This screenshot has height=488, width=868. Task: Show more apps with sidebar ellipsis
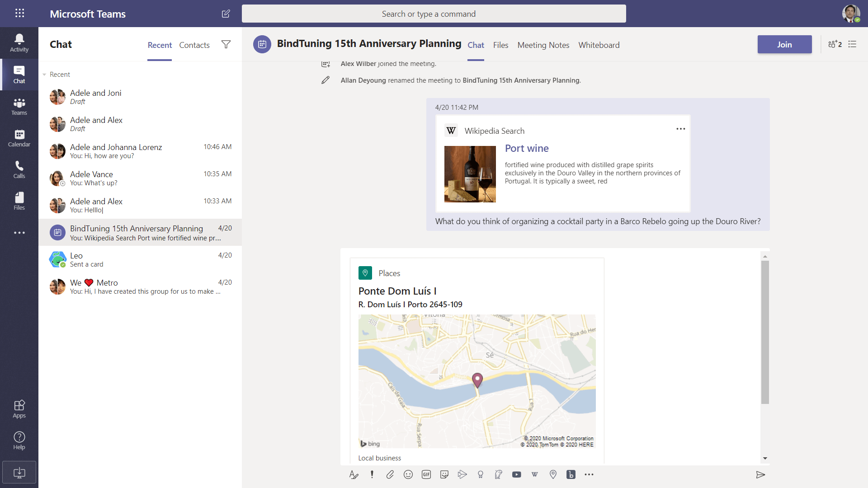(x=19, y=233)
